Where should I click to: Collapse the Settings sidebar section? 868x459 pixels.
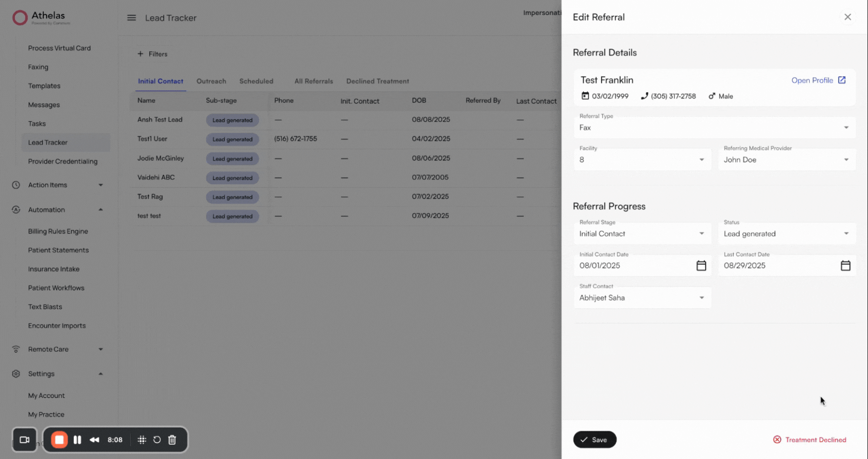101,374
